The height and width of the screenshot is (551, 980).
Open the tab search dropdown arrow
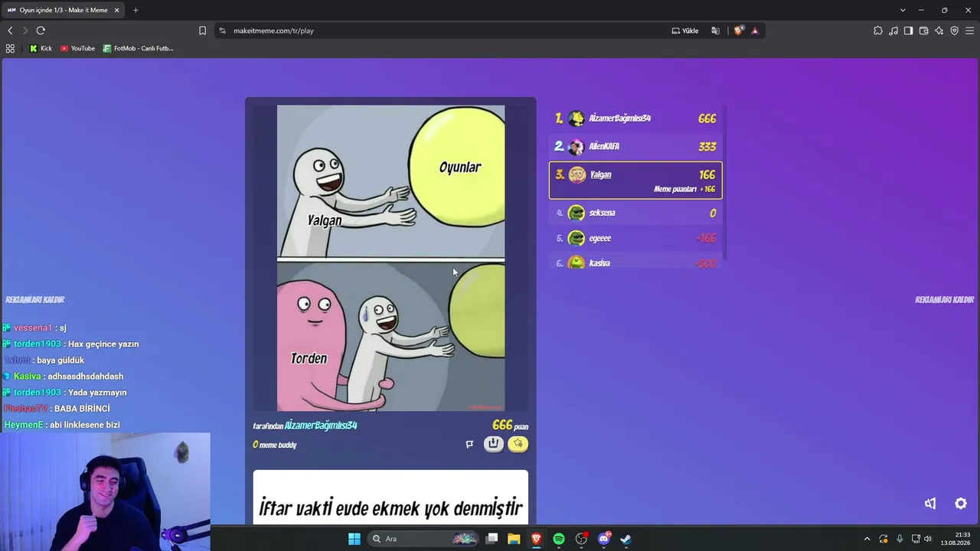[903, 10]
